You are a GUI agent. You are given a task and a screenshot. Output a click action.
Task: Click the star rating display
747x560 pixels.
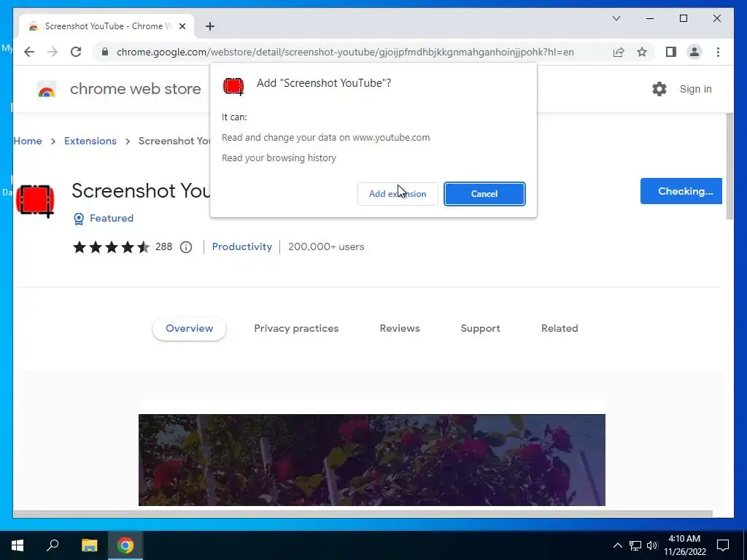click(111, 247)
